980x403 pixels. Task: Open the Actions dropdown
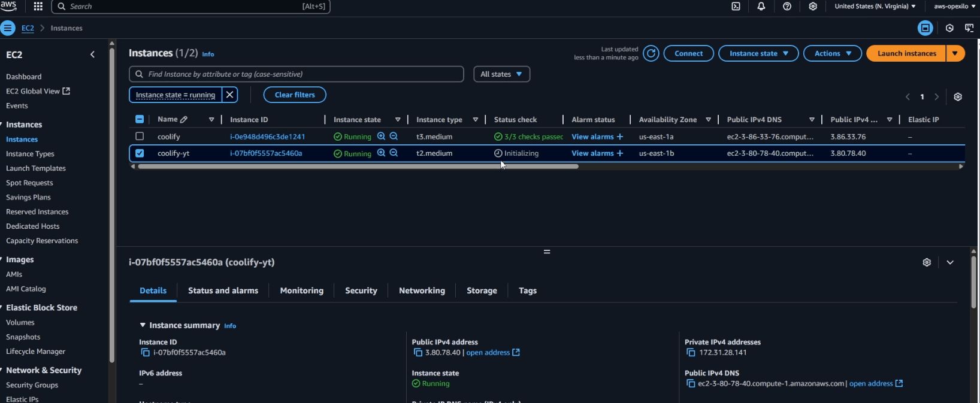[x=833, y=53]
